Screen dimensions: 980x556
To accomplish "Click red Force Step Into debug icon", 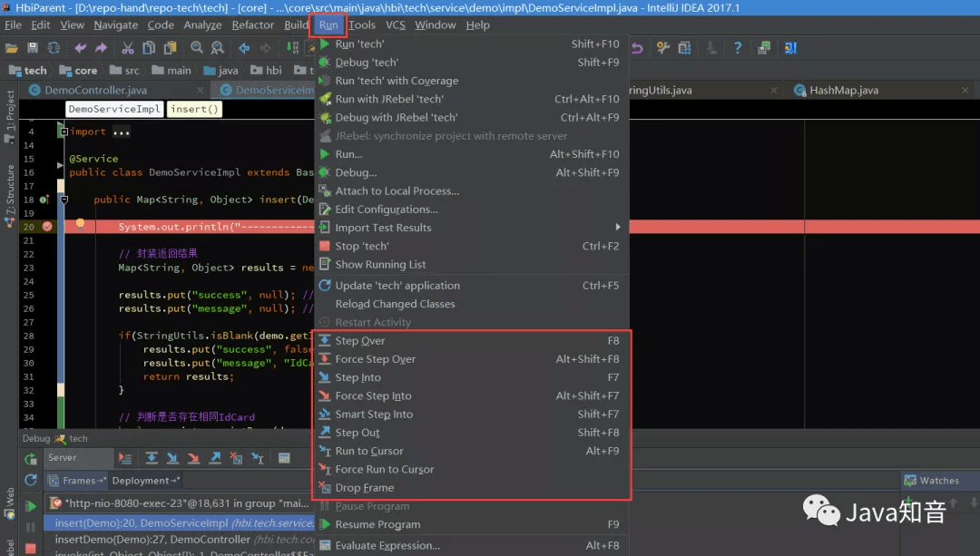I will click(x=194, y=459).
